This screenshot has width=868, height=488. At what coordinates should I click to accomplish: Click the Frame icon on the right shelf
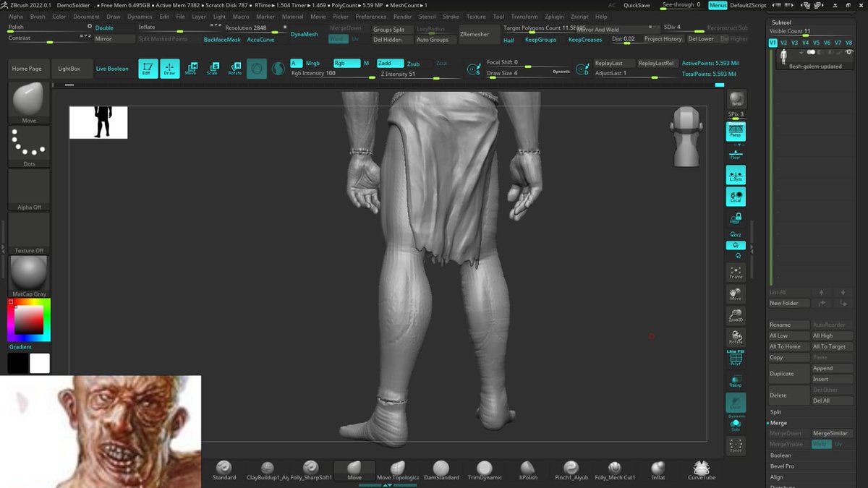tap(735, 271)
